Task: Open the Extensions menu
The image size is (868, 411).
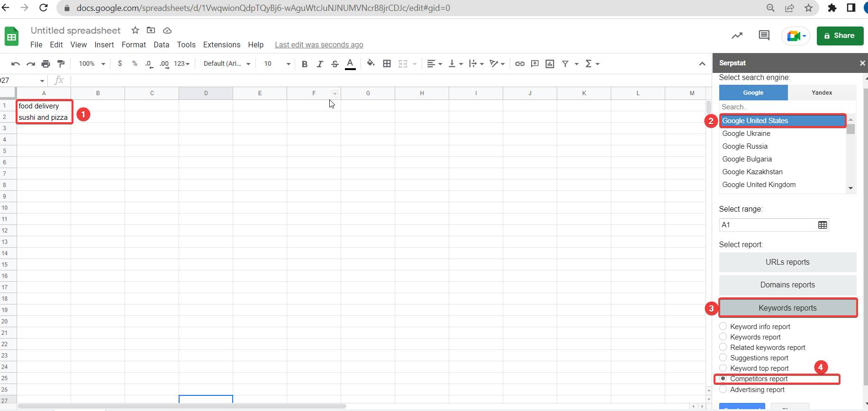Action: point(222,45)
